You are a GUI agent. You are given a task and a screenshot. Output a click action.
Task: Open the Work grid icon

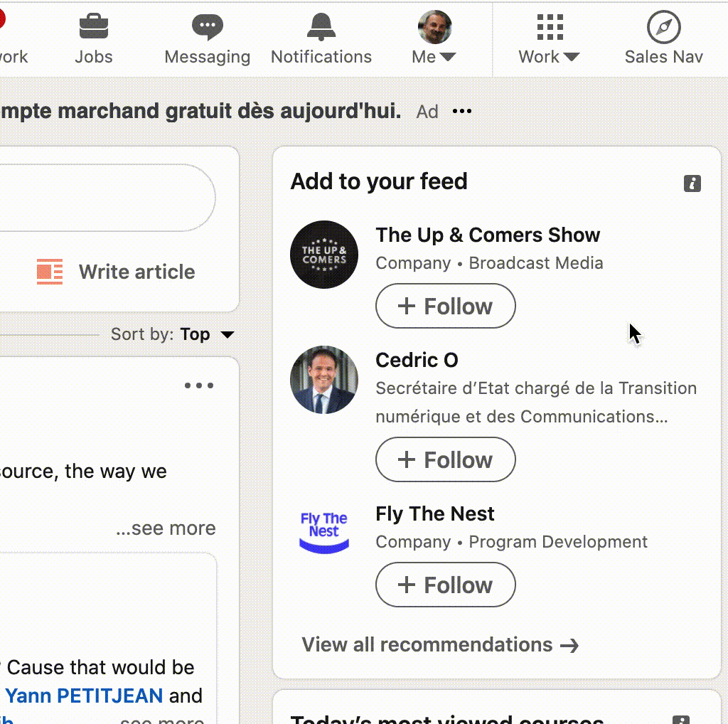(x=550, y=27)
